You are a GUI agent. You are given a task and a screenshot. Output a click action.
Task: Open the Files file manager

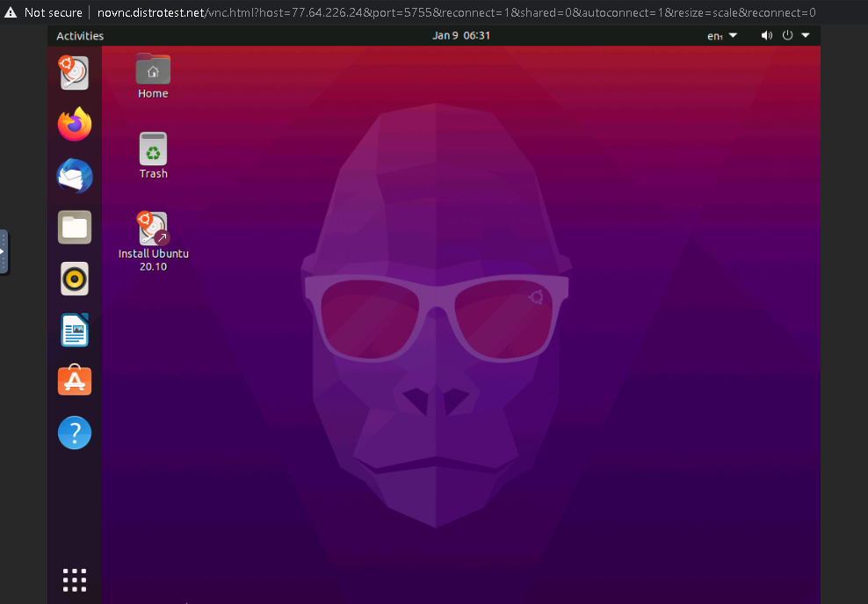coord(75,227)
